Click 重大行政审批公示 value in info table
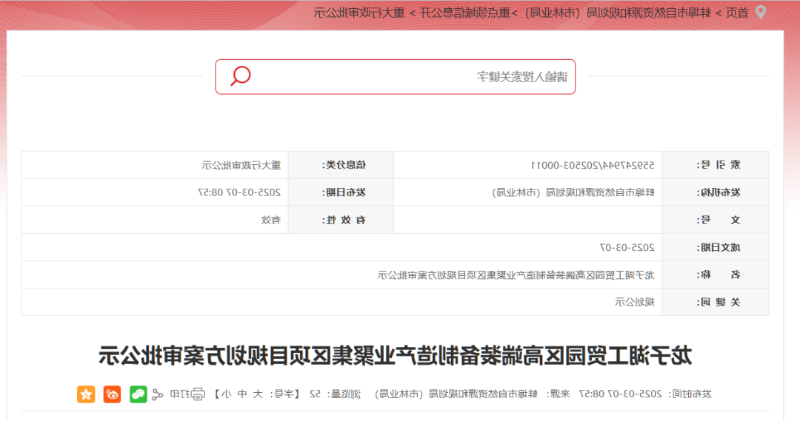 pyautogui.click(x=241, y=165)
